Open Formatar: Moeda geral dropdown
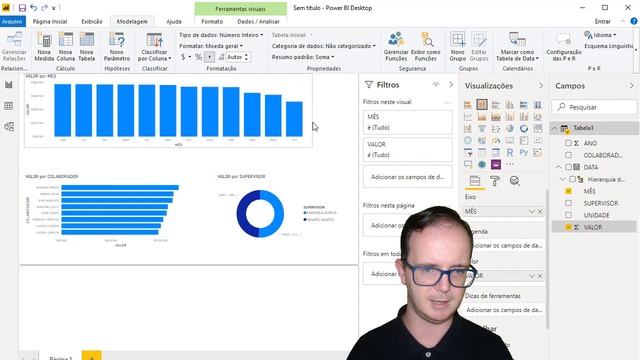The image size is (640, 360). [x=211, y=46]
